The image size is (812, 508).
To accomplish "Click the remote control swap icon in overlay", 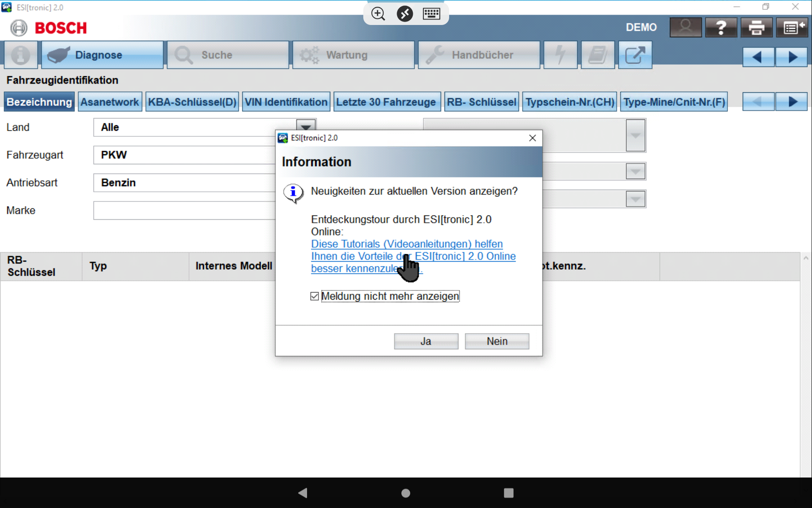I will [405, 14].
